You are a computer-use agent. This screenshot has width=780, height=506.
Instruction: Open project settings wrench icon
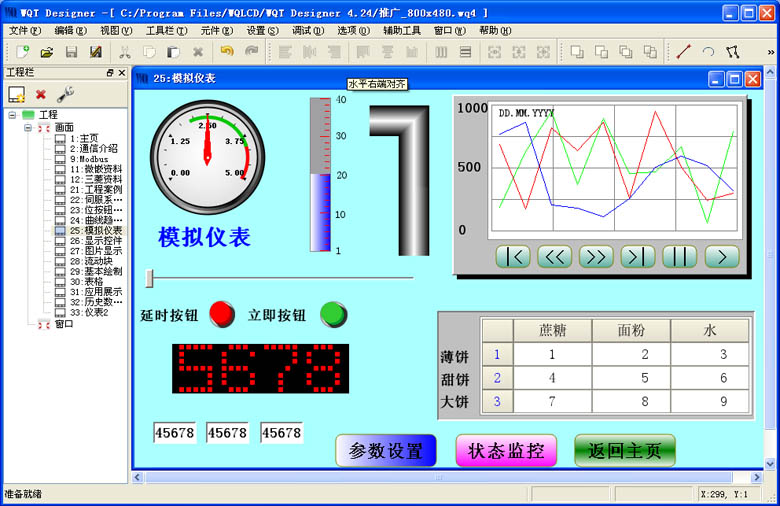65,94
